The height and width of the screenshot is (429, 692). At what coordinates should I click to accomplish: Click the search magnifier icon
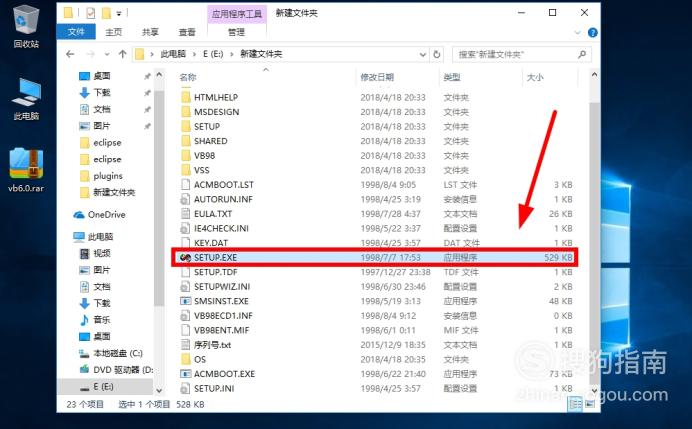pos(582,54)
